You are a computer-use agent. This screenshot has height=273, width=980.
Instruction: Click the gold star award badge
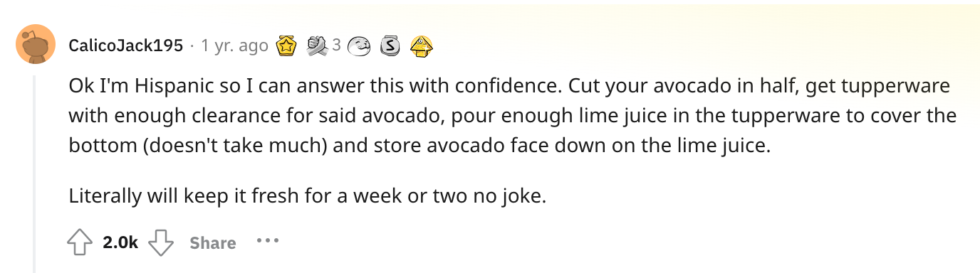pyautogui.click(x=286, y=46)
